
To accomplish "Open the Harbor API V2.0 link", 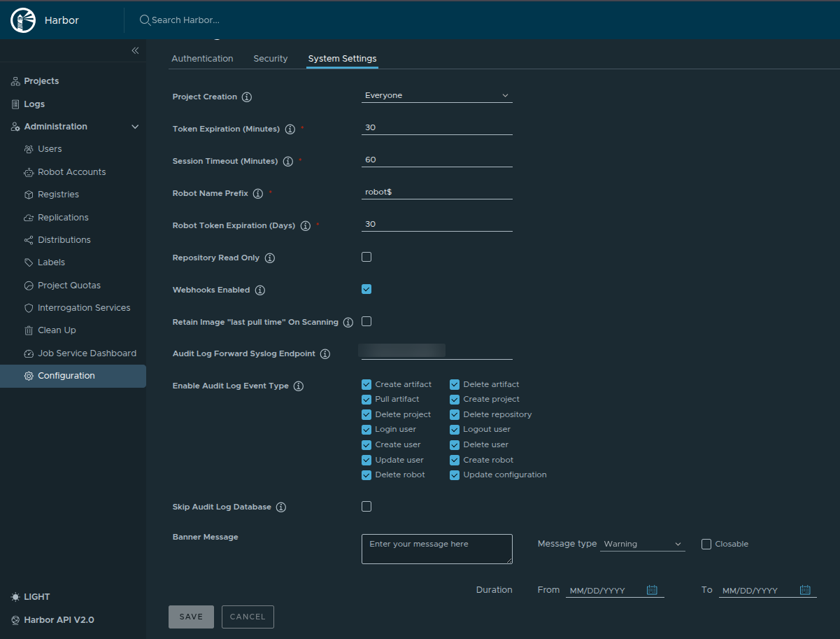I will pyautogui.click(x=59, y=620).
